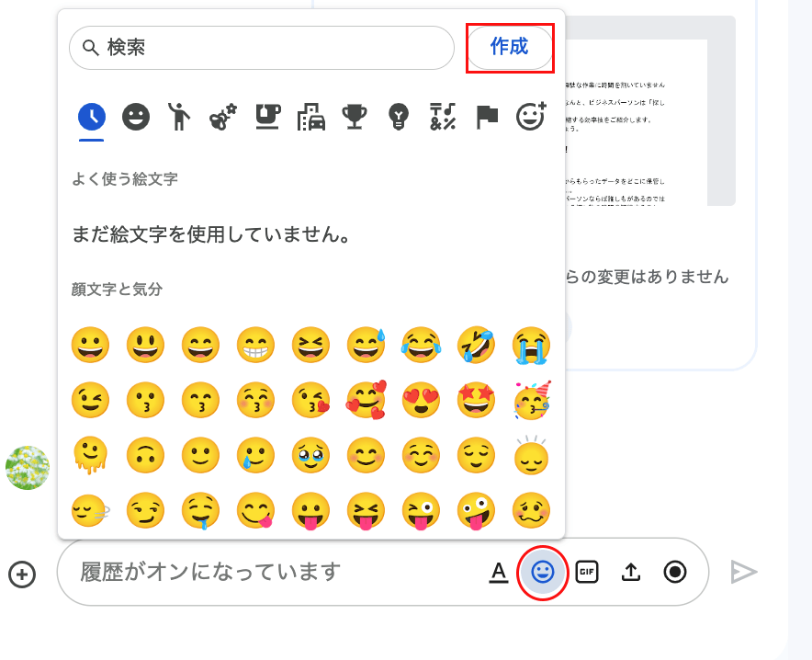Select the people emoji category icon
Viewport: 812px width, 660px height.
(x=180, y=117)
